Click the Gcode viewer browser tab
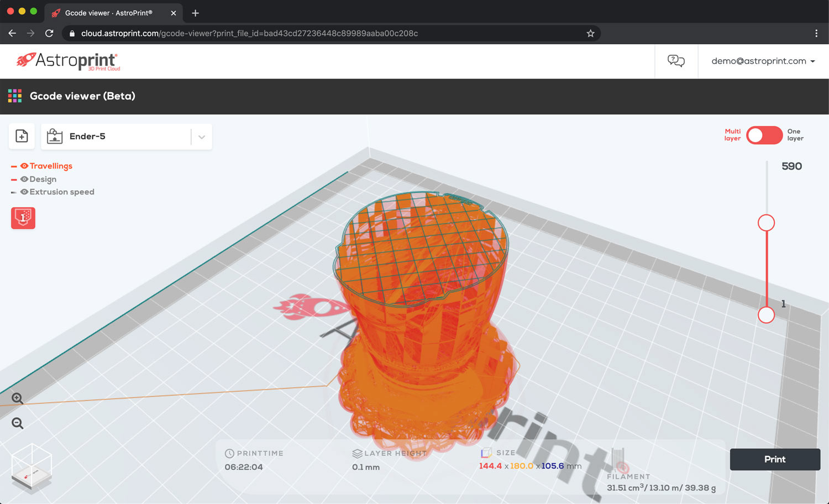Image resolution: width=829 pixels, height=504 pixels. point(114,13)
